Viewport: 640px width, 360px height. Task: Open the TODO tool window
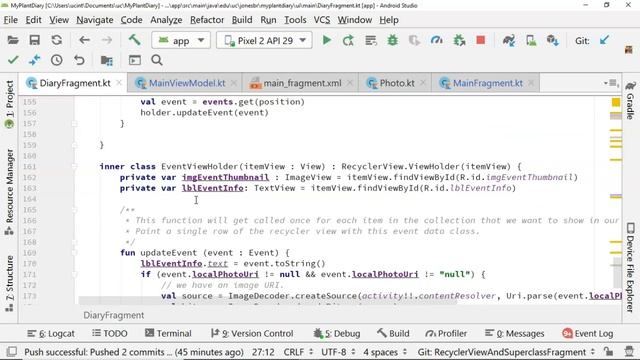pyautogui.click(x=110, y=333)
